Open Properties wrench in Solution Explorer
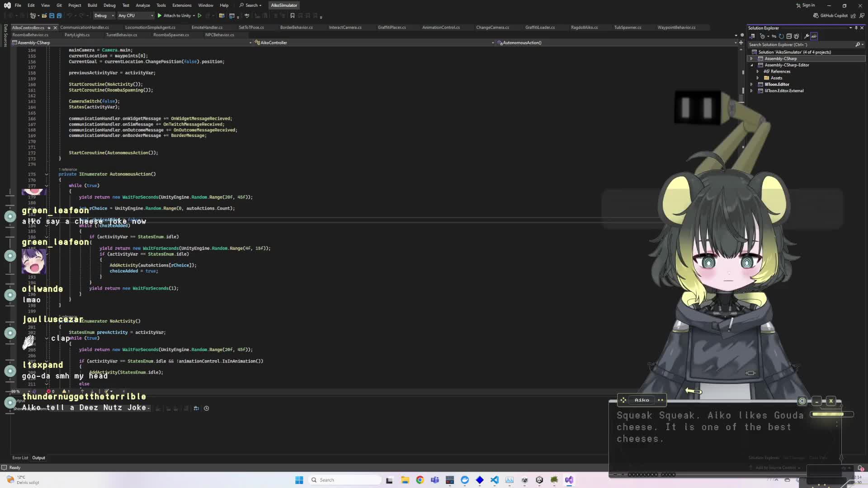Screen dimensions: 868x488 [x=806, y=36]
